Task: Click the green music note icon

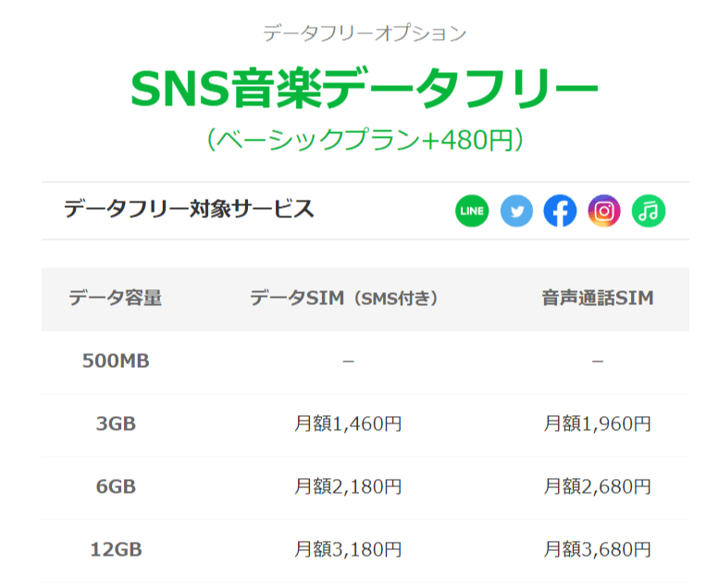Action: point(649,211)
